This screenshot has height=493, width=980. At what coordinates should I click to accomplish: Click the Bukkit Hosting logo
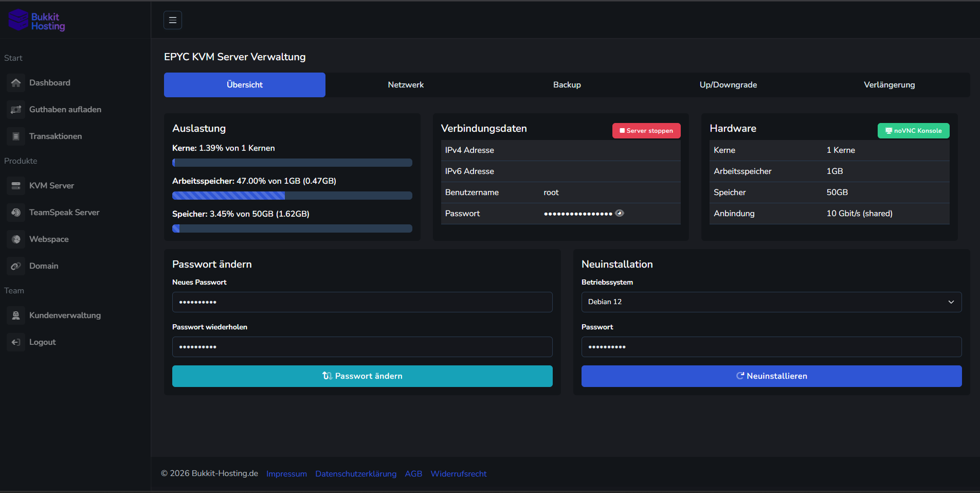pos(37,21)
